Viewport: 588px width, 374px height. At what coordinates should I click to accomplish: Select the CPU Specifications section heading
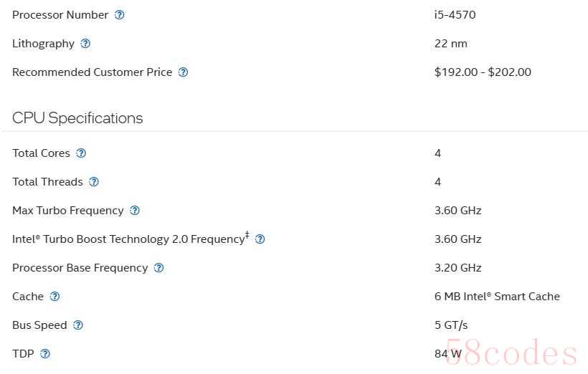tap(77, 118)
